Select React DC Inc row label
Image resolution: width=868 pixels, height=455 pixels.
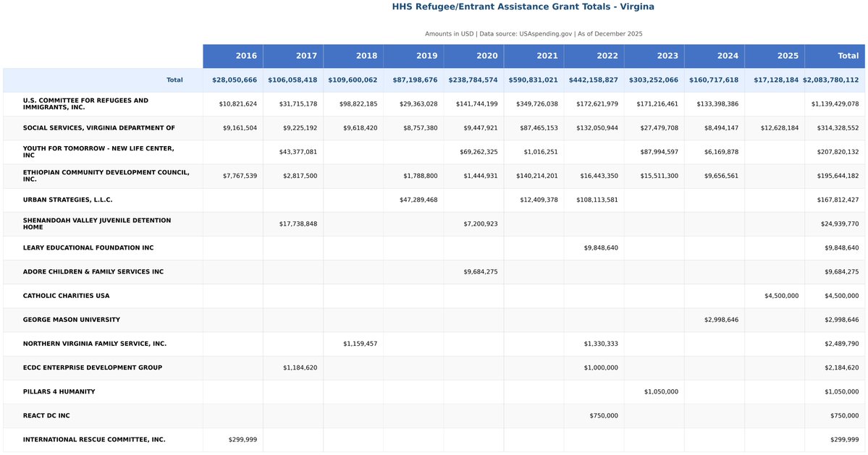(x=46, y=416)
